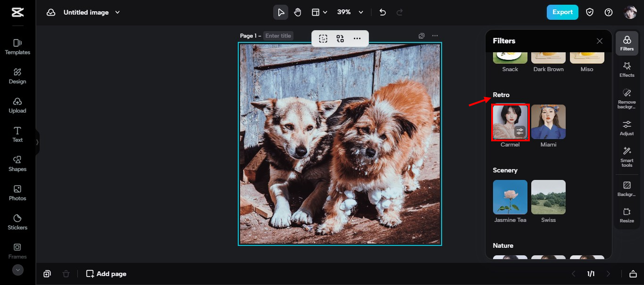Apply the Snack filter
The image size is (644, 285).
click(x=510, y=57)
